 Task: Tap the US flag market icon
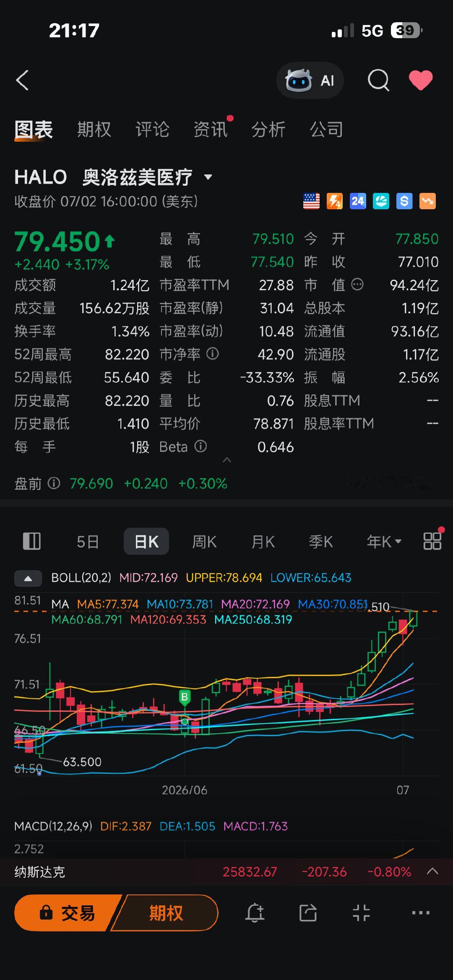click(311, 201)
